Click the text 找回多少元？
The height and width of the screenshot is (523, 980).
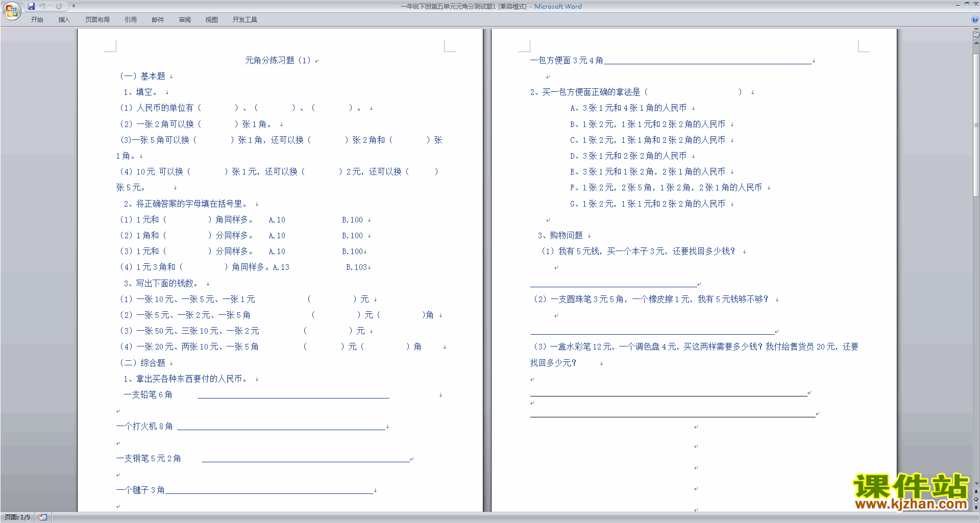(x=553, y=363)
